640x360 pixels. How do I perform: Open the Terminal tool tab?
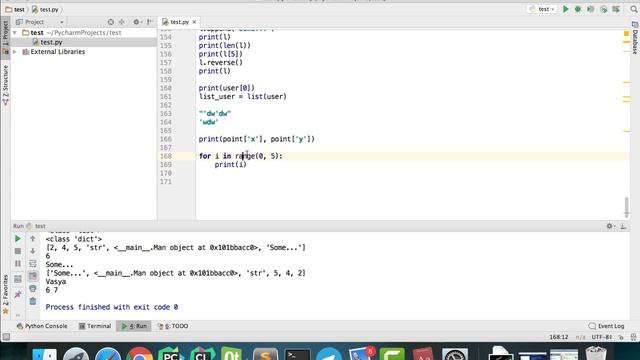[95, 326]
